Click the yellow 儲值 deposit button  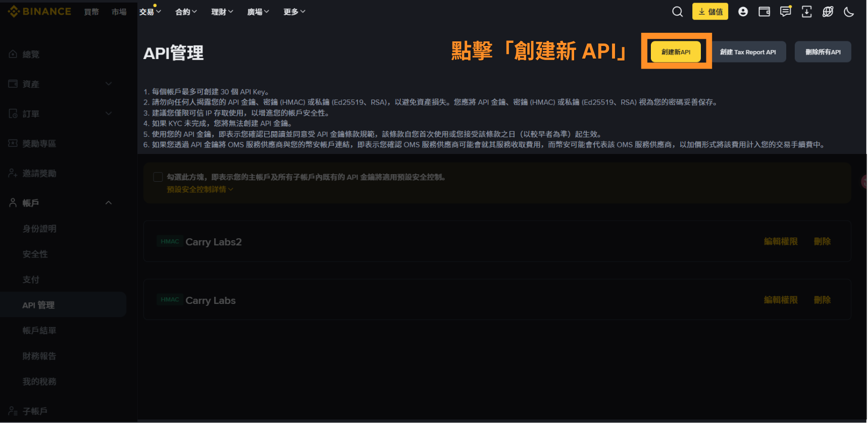pyautogui.click(x=710, y=12)
